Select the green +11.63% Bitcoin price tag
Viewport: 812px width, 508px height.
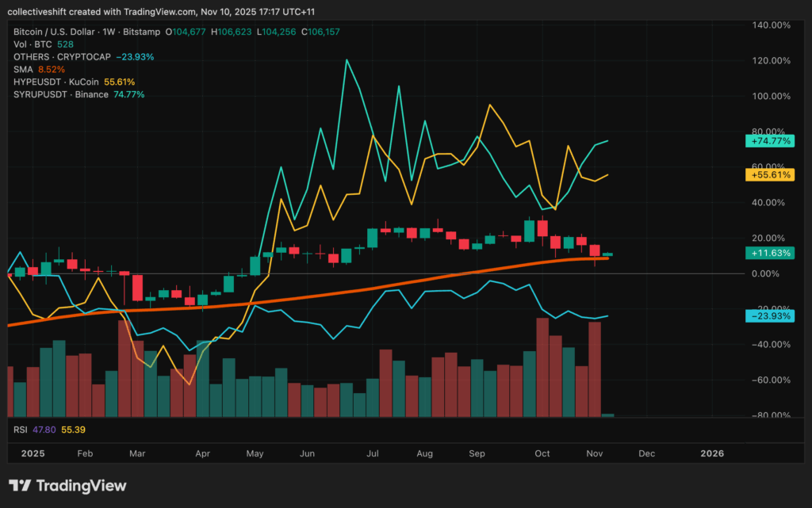click(x=769, y=253)
